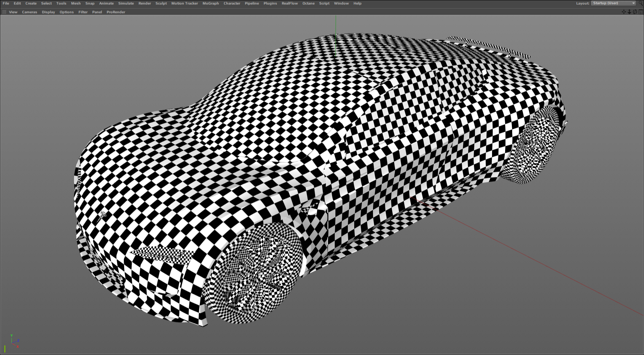This screenshot has height=355, width=644.
Task: Expand the Layout dropdown showing Startup (User)
Action: click(x=613, y=3)
